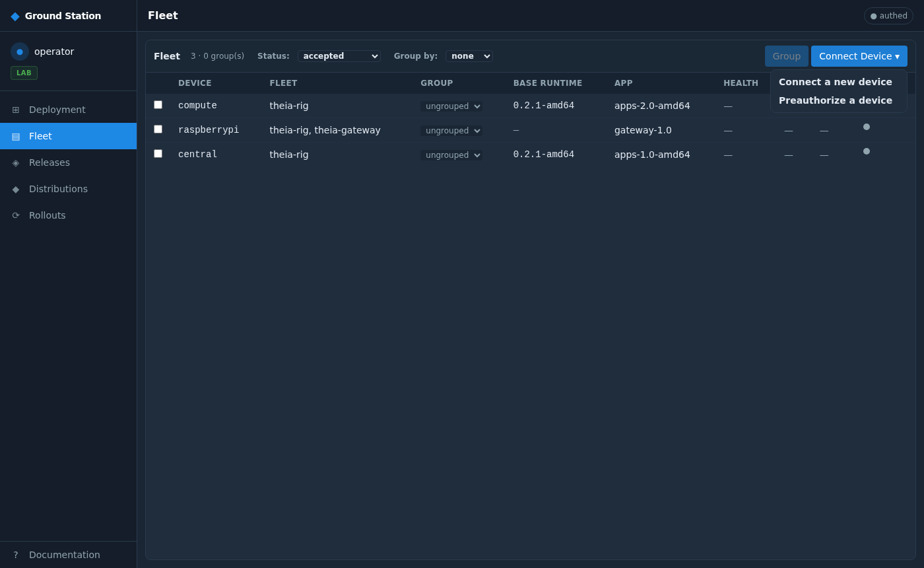Click the operator avatar icon
The image size is (924, 568).
(20, 52)
